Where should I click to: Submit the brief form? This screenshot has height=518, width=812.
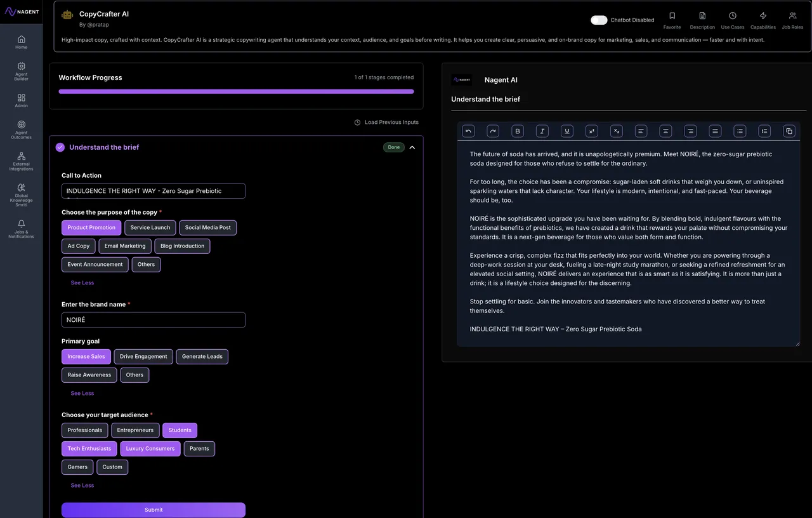[x=154, y=510]
